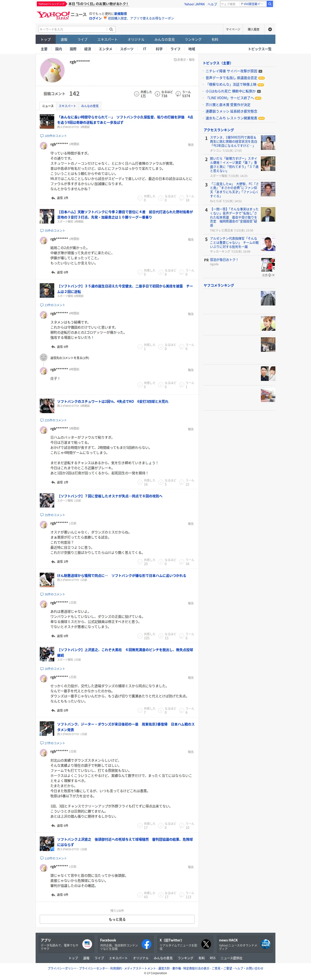Click the ログイン link in header
This screenshot has width=311, height=980.
[x=95, y=18]
